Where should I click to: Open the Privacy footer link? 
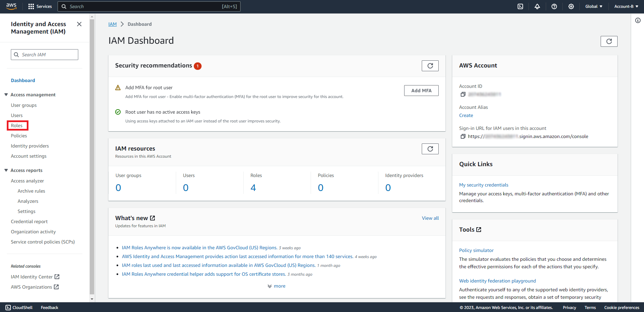point(569,308)
